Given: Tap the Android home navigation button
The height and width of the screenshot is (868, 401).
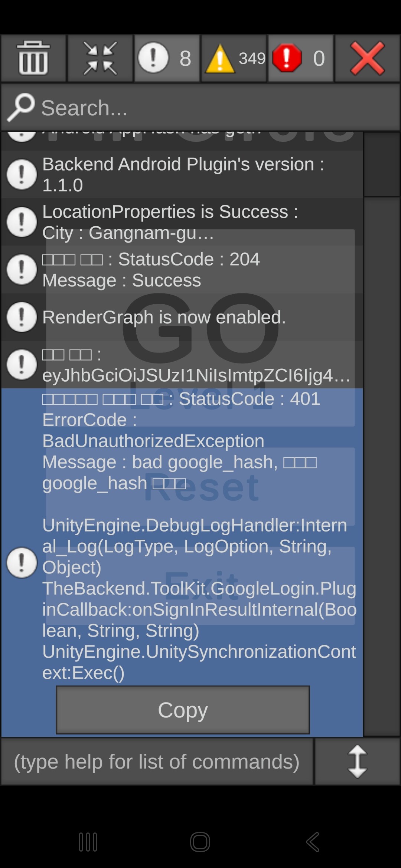Looking at the screenshot, I should pyautogui.click(x=200, y=842).
